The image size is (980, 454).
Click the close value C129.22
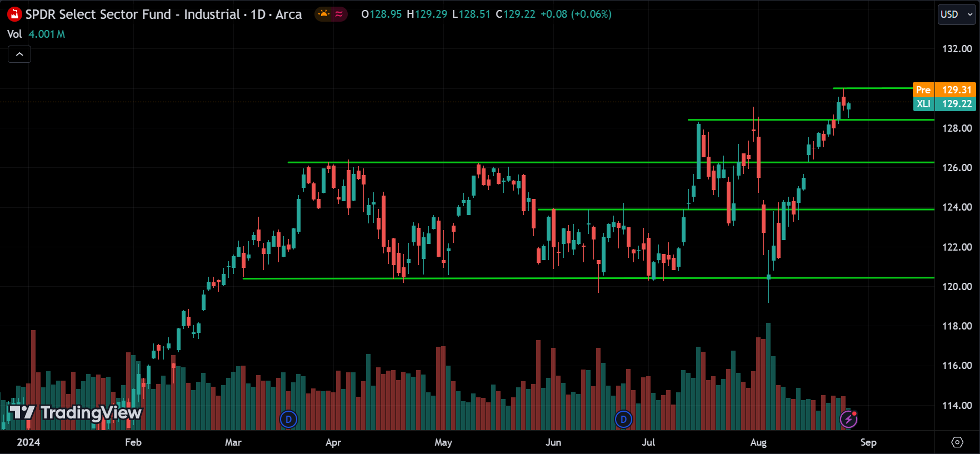(x=516, y=14)
